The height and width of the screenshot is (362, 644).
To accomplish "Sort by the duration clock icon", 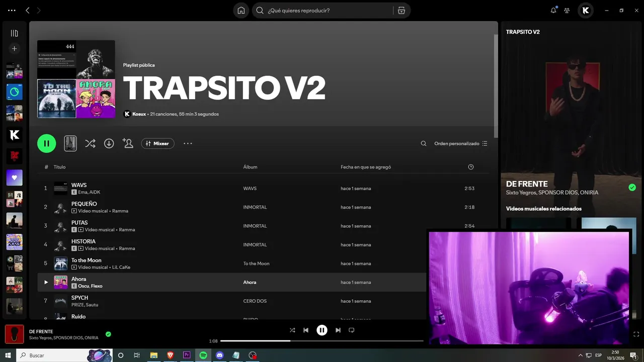I will [x=471, y=167].
